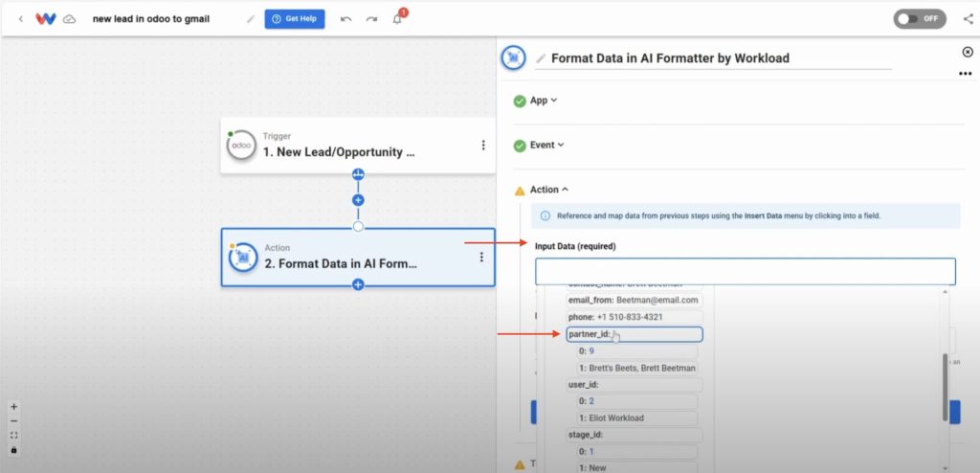Close the step configuration panel
Image resolution: width=980 pixels, height=473 pixels.
coord(968,52)
